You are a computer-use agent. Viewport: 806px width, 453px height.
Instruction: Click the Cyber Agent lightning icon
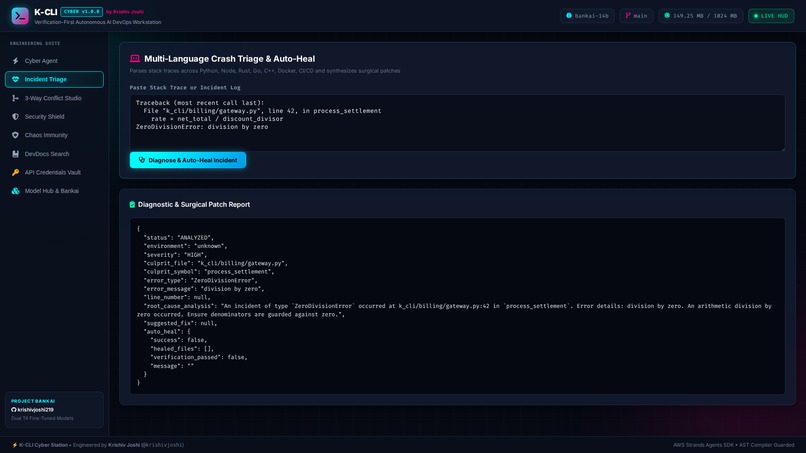tap(15, 61)
